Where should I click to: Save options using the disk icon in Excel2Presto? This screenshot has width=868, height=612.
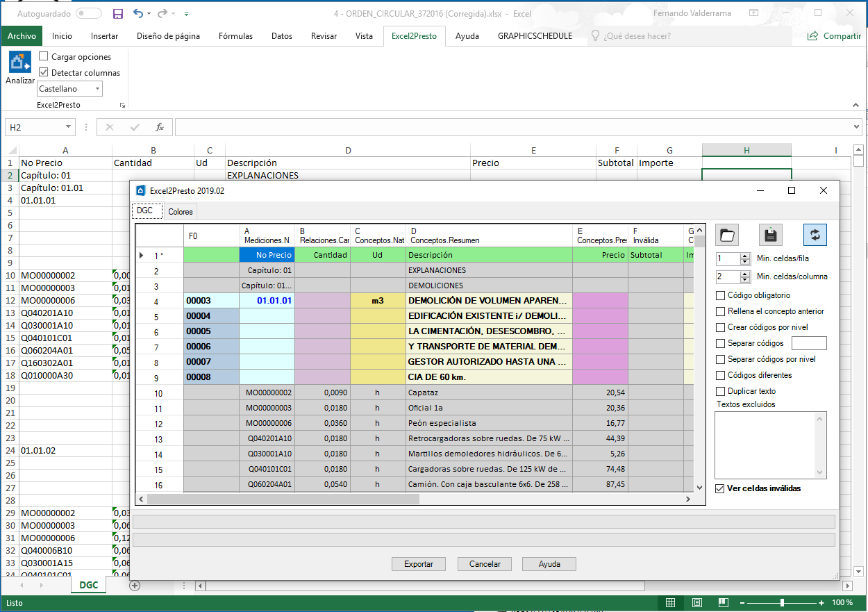point(770,235)
